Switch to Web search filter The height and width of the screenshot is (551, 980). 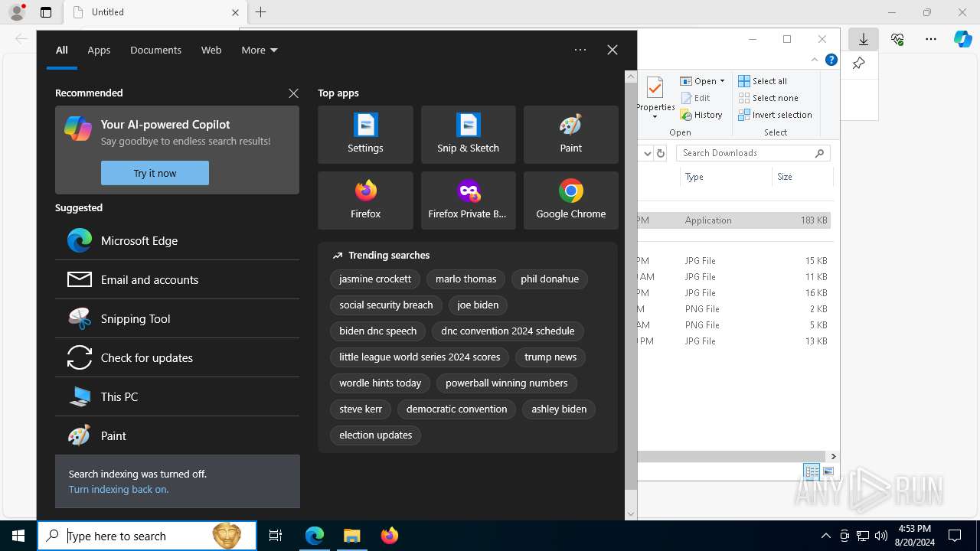click(x=211, y=50)
